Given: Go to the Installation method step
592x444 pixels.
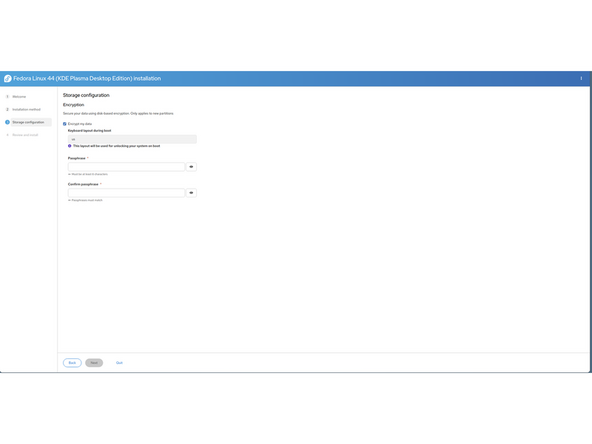Looking at the screenshot, I should tap(26, 109).
